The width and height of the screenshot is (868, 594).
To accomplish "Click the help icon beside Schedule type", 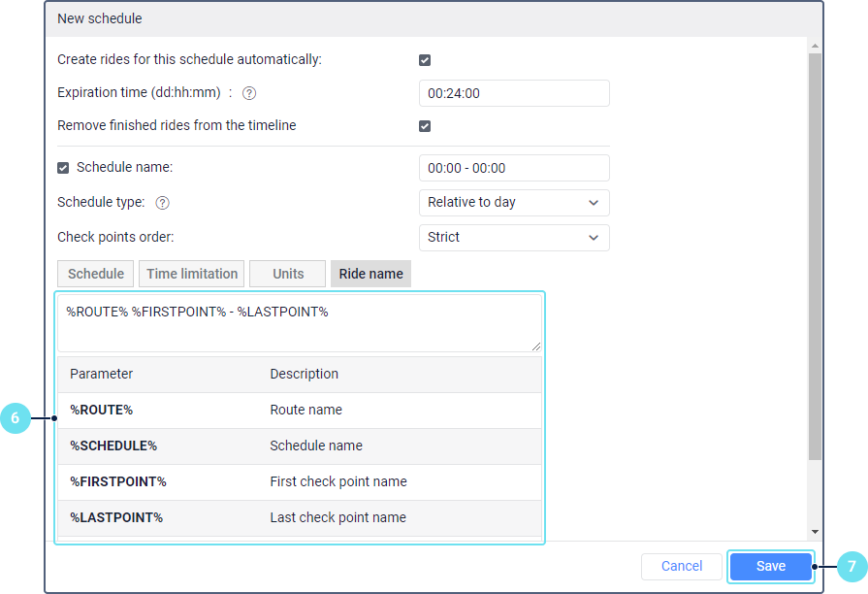I will [162, 203].
